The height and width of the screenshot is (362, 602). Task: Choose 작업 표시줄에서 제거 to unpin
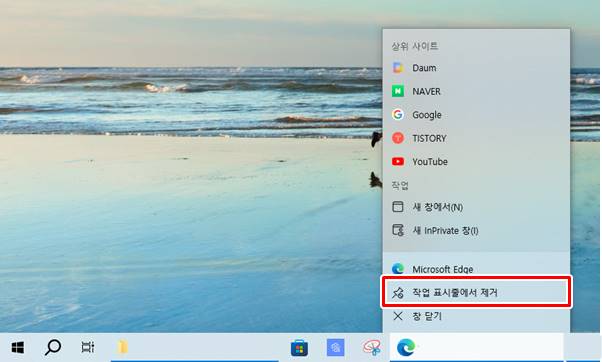pyautogui.click(x=476, y=293)
